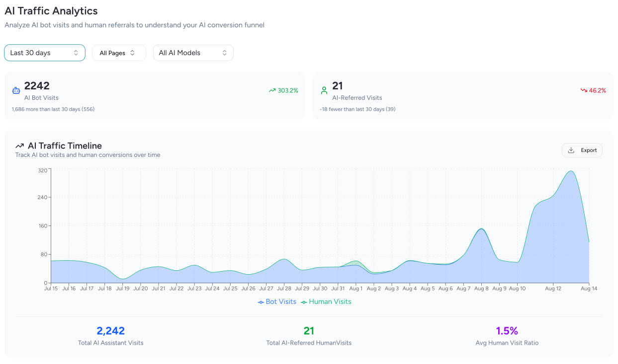Click the robot icon beside AI Bot Visits
Viewport: 618px width, 364px height.
16,90
